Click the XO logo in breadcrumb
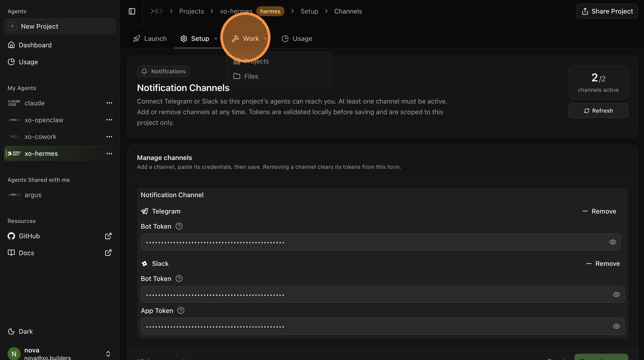Screen dimensions: 644x360 [x=157, y=11]
